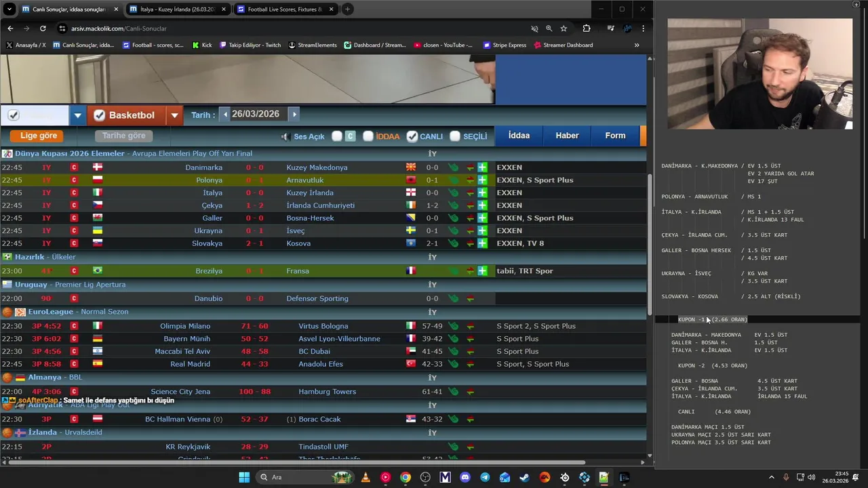This screenshot has width=868, height=488.
Task: Expand hidden bookmarks chevron
Action: 637,45
